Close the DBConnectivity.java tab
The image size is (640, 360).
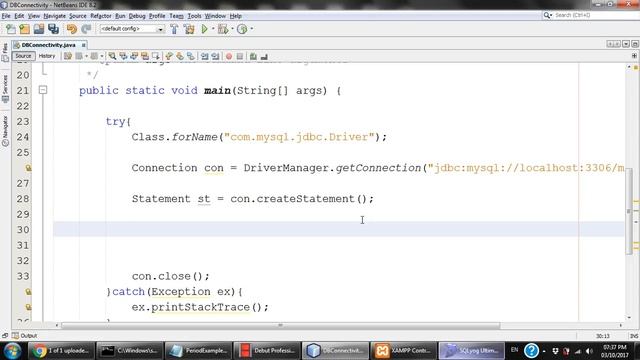coord(83,45)
